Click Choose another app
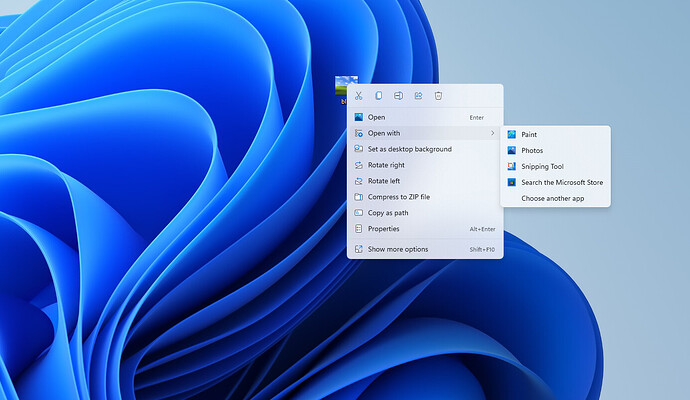 (552, 198)
